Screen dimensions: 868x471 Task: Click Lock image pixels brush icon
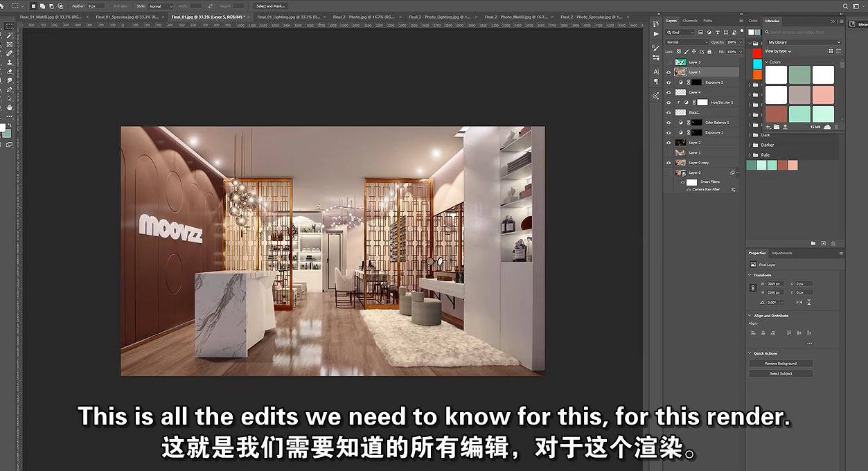pos(687,52)
